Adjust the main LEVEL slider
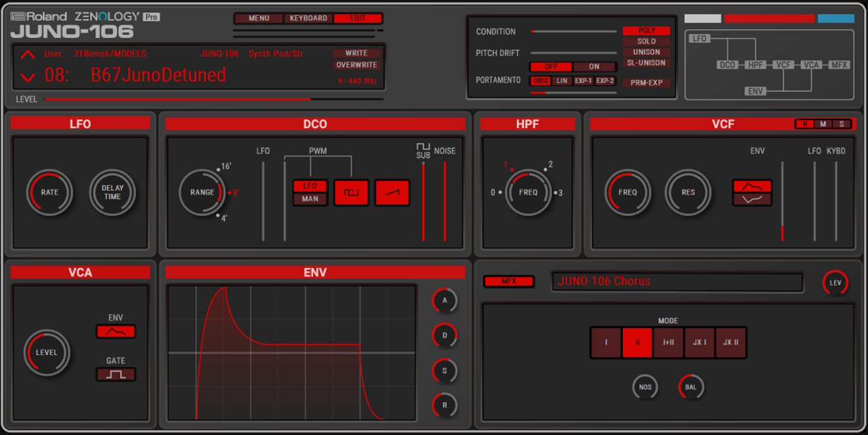 pos(214,99)
